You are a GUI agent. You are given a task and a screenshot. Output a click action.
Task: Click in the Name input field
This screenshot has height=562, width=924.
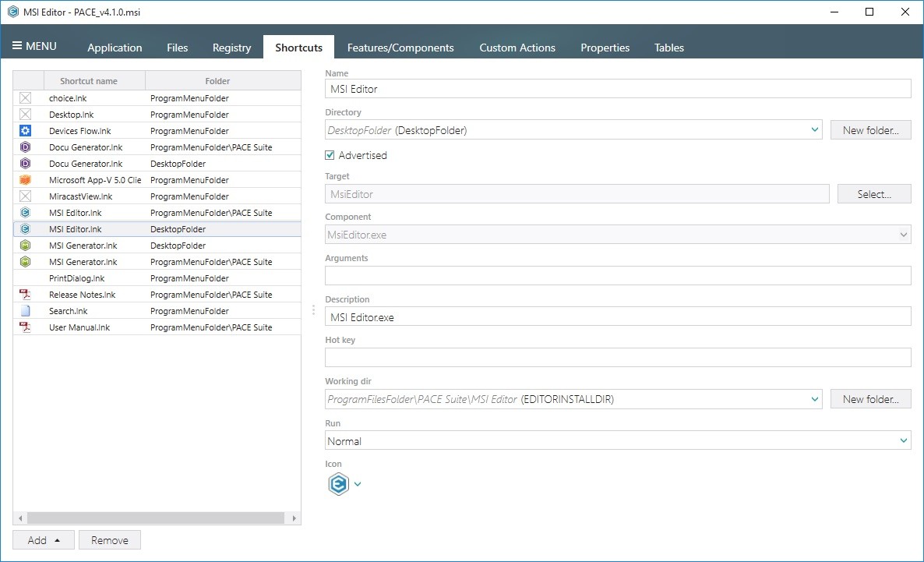[618, 89]
